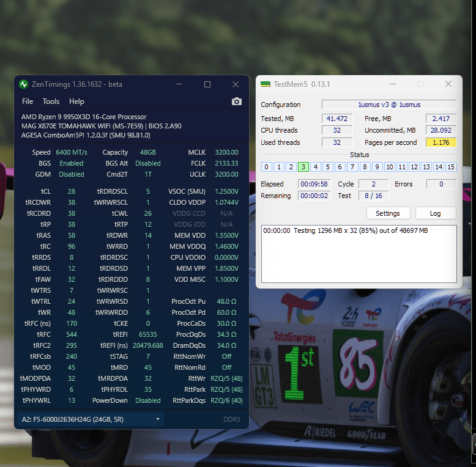Minimize the ZenTimings window
The height and width of the screenshot is (467, 476).
click(179, 84)
